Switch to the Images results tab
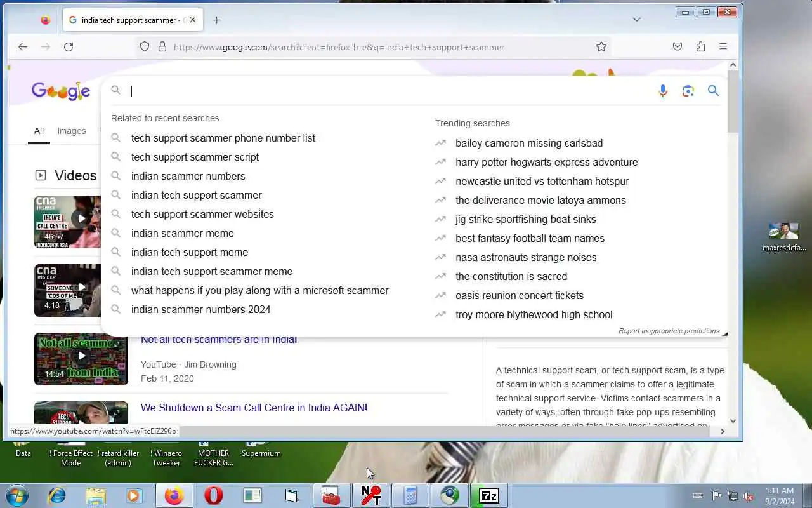The image size is (812, 508). tap(72, 131)
